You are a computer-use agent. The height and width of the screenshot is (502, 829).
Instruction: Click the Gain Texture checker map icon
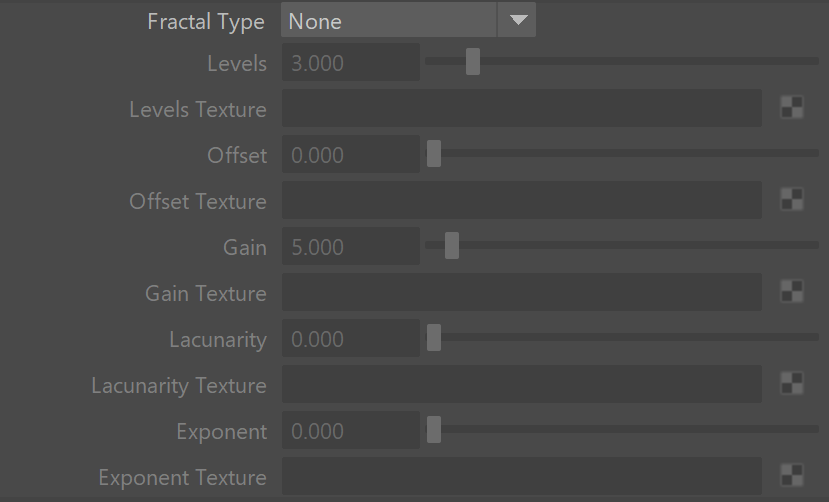pos(792,292)
